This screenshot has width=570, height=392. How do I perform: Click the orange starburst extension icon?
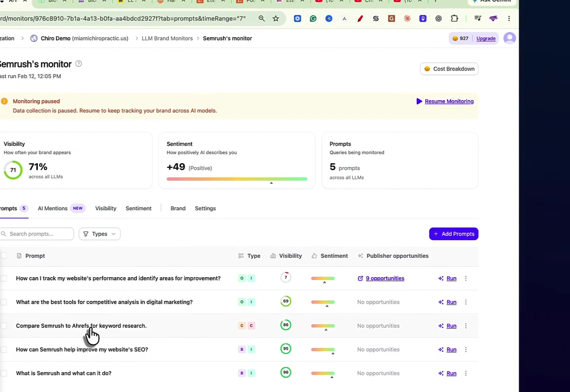click(407, 19)
